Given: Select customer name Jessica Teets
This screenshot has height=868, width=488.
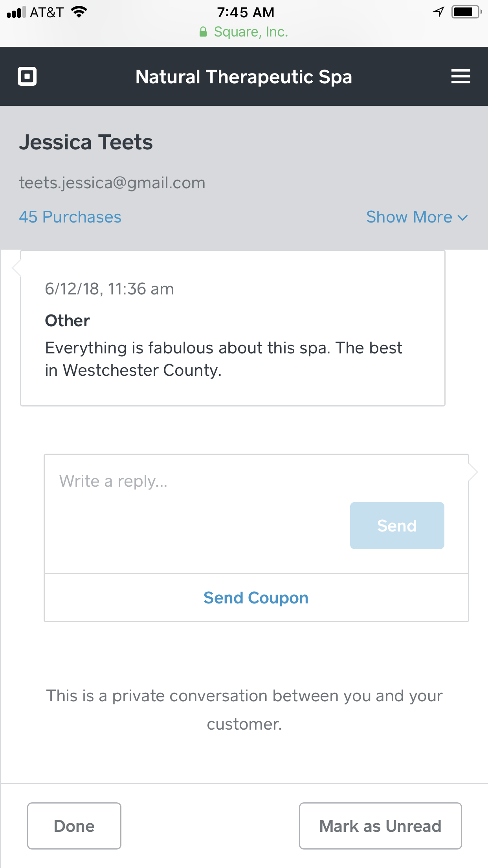Looking at the screenshot, I should pyautogui.click(x=86, y=142).
